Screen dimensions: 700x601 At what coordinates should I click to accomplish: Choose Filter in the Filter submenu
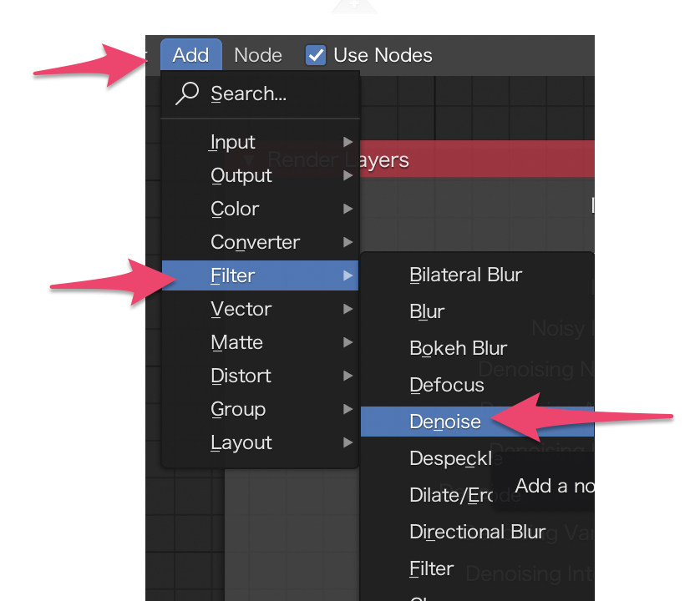[477, 568]
